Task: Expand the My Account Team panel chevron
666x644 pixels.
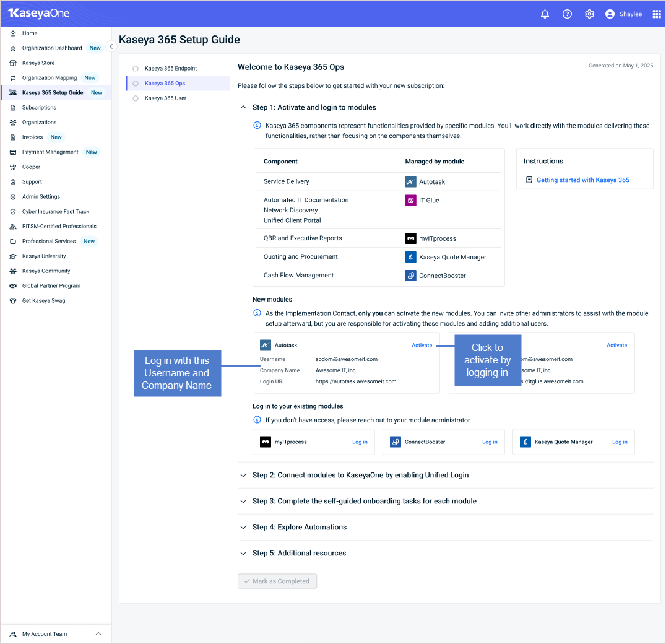Action: 98,634
